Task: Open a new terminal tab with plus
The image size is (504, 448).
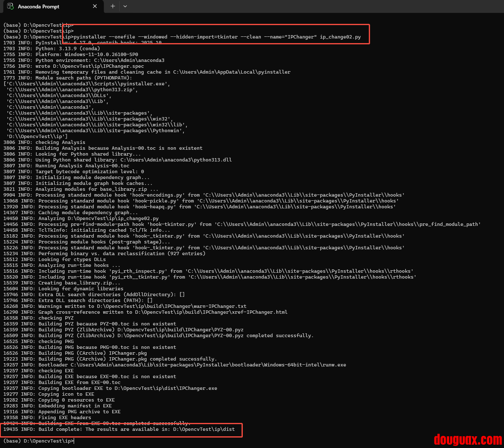Action: click(113, 6)
